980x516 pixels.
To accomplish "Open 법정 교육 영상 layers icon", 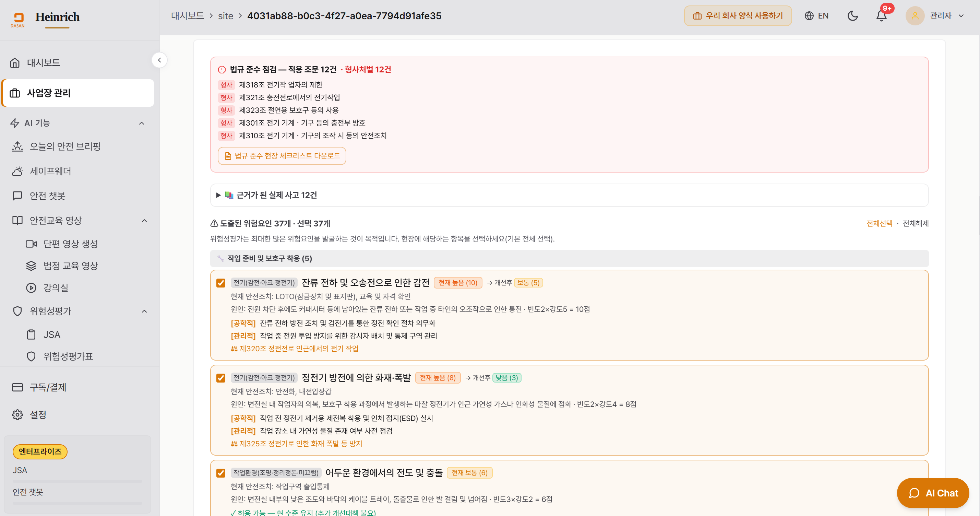I will (x=31, y=266).
